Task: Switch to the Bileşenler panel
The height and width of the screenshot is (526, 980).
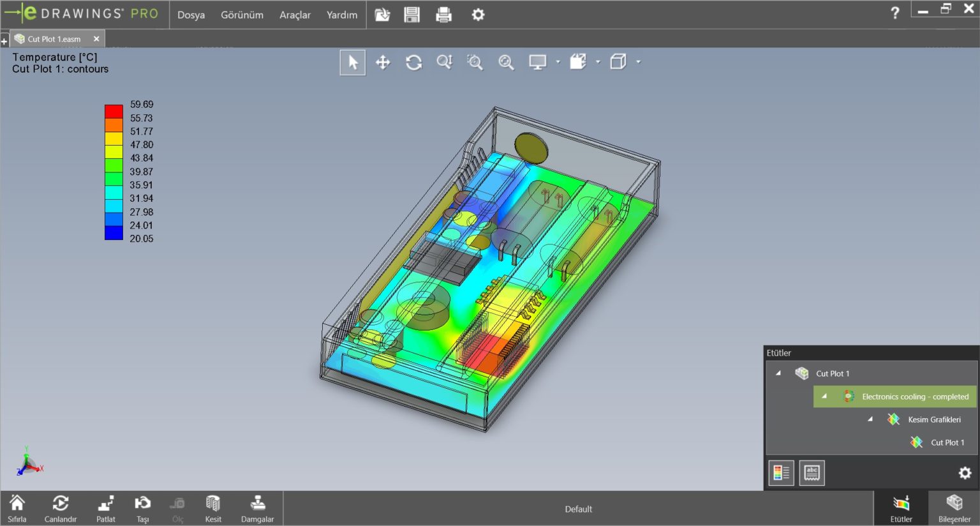Action: tap(954, 507)
